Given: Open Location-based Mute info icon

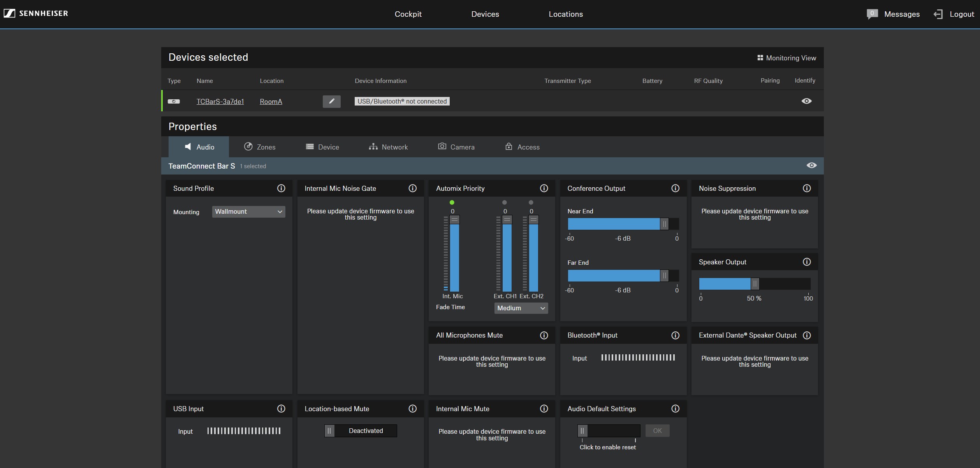Looking at the screenshot, I should (412, 408).
